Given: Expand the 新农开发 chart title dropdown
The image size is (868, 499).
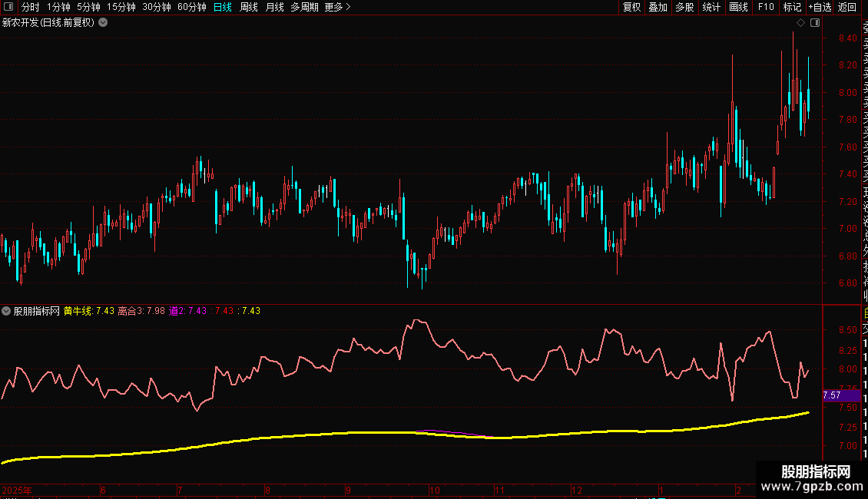Looking at the screenshot, I should (x=103, y=22).
